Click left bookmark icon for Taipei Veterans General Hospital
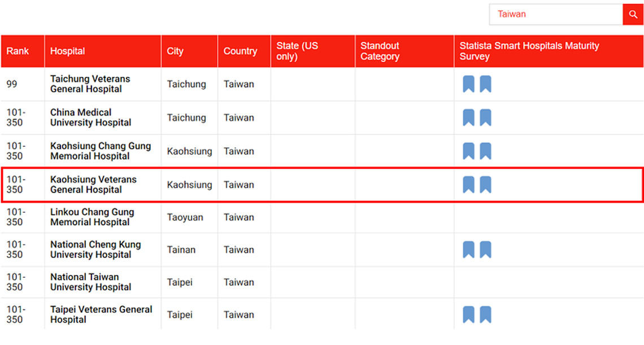The height and width of the screenshot is (345, 644). click(469, 315)
